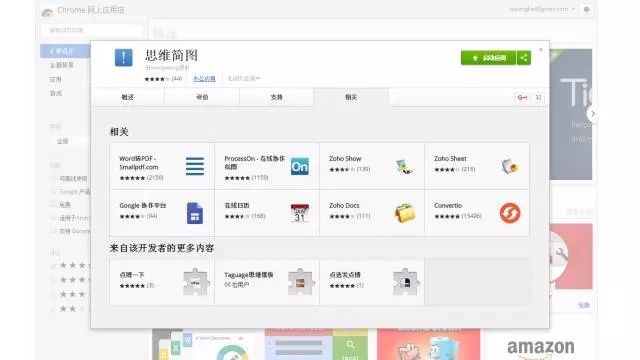Open the Zoho Show app icon

pyautogui.click(x=404, y=166)
